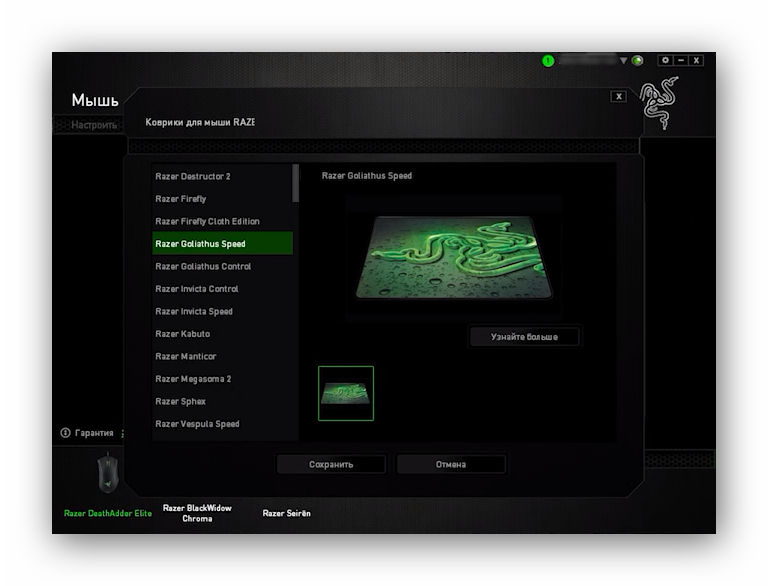Switch to Razer Seirēn device
The image size is (768, 586).
pyautogui.click(x=287, y=513)
